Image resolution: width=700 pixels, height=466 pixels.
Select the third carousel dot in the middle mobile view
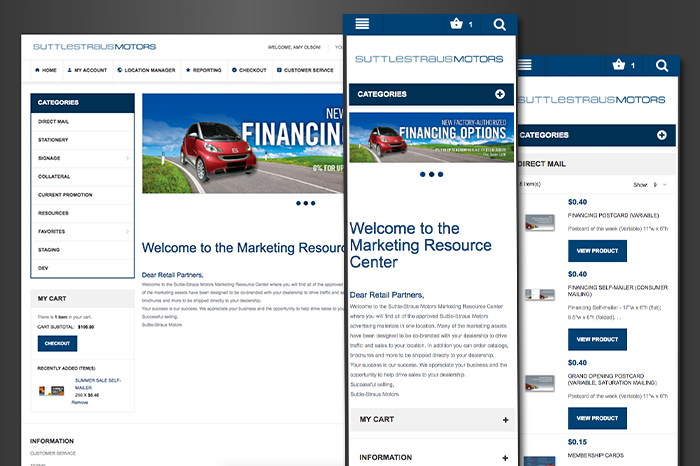tap(441, 175)
